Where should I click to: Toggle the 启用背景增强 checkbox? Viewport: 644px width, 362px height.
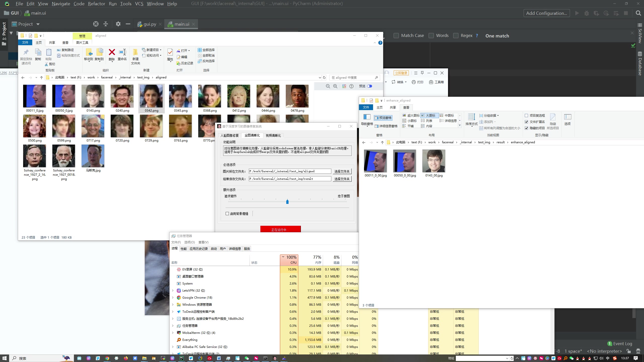[227, 213]
